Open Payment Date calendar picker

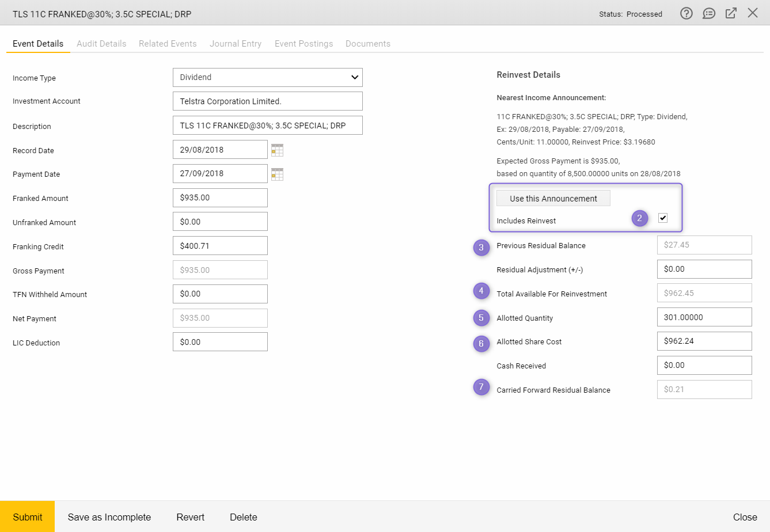click(277, 174)
